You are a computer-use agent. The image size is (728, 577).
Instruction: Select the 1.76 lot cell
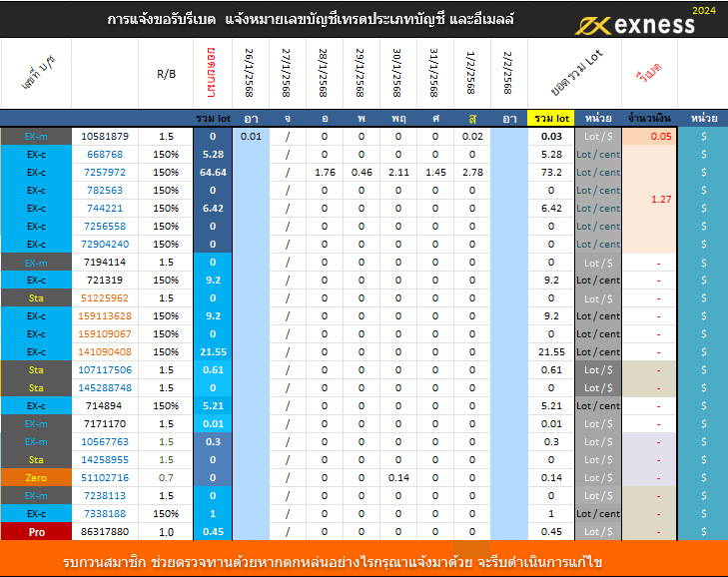click(325, 173)
